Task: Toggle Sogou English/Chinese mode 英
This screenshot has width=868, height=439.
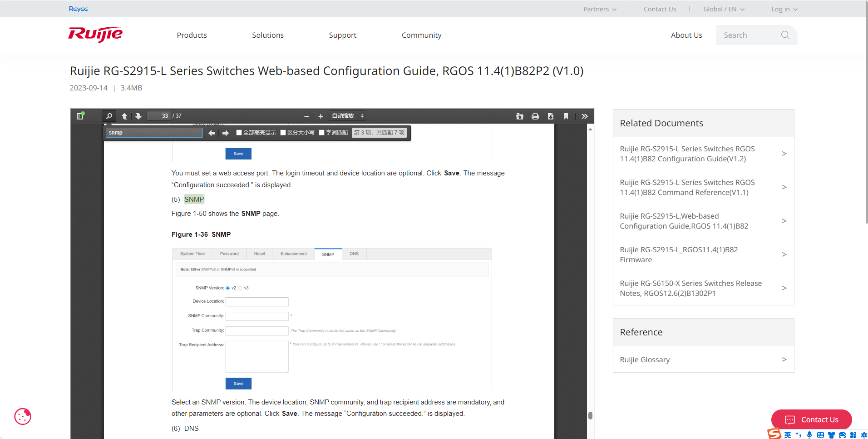Action: 788,435
